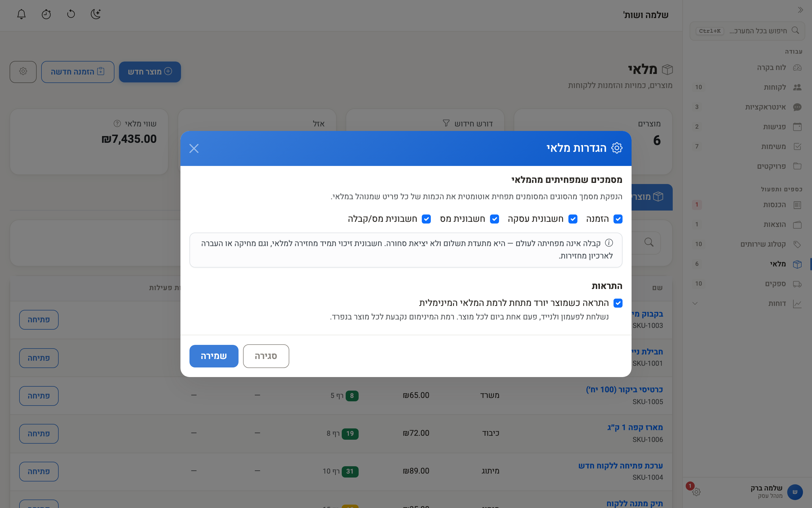812x508 pixels.
Task: Click the הוצאות expenses icon
Action: point(797,224)
